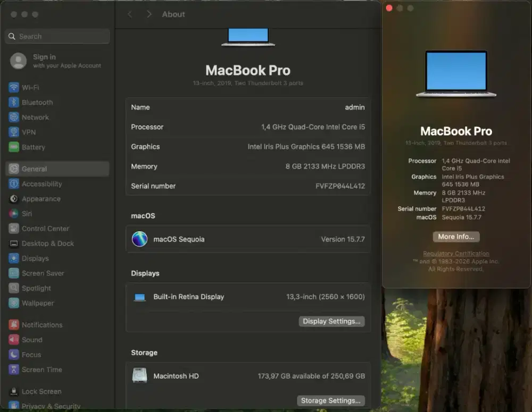Open the Network settings pane
Viewport: 532px width, 412px height.
tap(57, 117)
